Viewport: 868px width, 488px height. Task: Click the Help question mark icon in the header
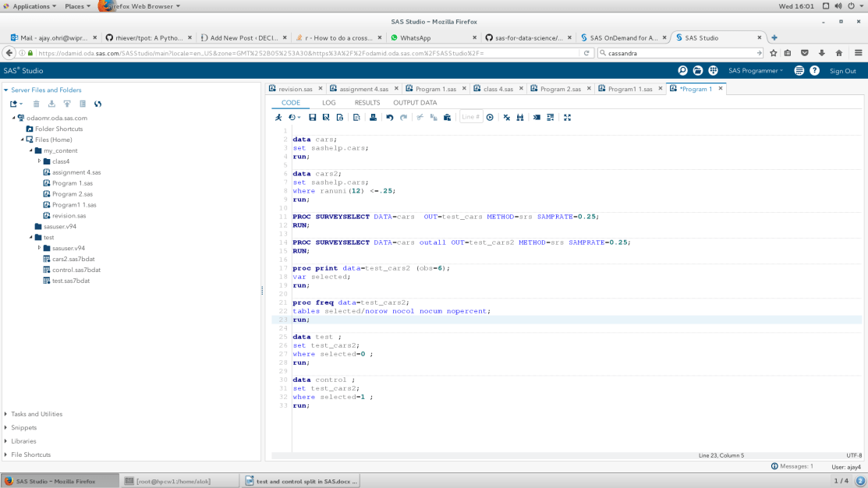[814, 71]
